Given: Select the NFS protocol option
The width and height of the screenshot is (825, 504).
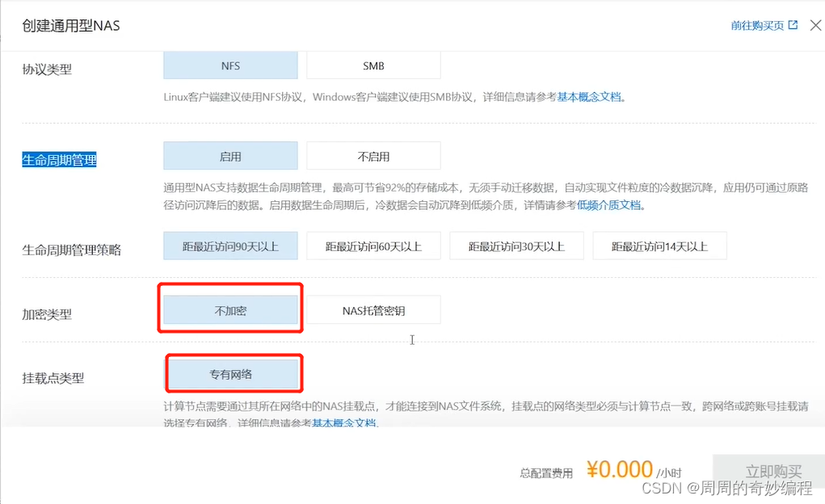Looking at the screenshot, I should click(230, 65).
